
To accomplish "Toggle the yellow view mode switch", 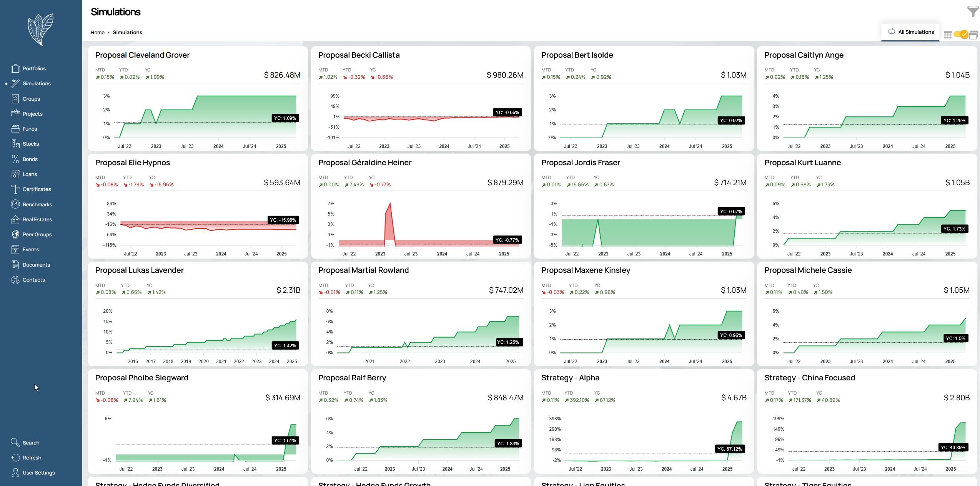I will click(961, 35).
